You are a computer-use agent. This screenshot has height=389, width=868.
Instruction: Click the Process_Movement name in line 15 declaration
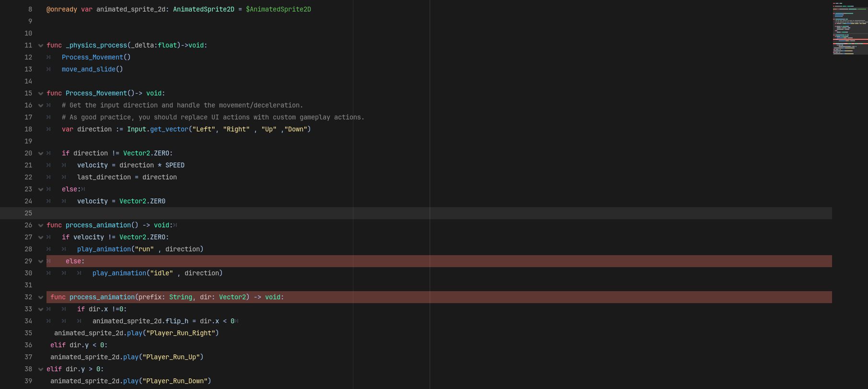click(96, 93)
